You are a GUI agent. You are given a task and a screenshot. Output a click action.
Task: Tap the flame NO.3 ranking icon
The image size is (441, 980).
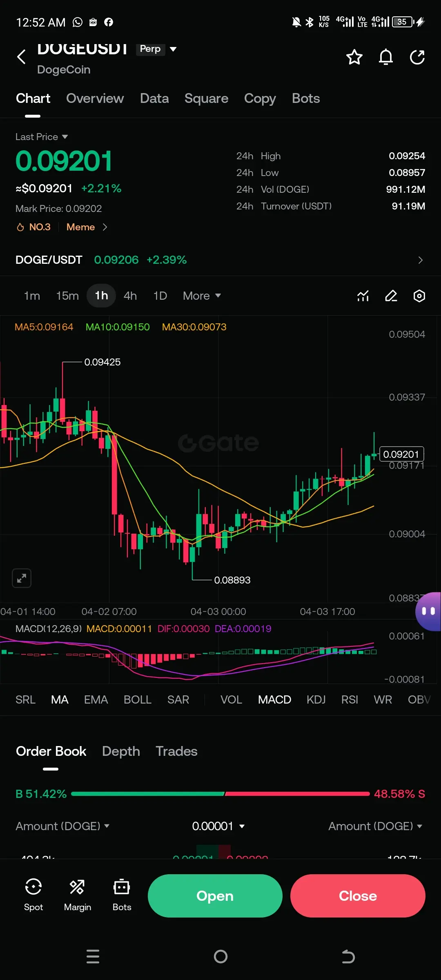pos(20,227)
